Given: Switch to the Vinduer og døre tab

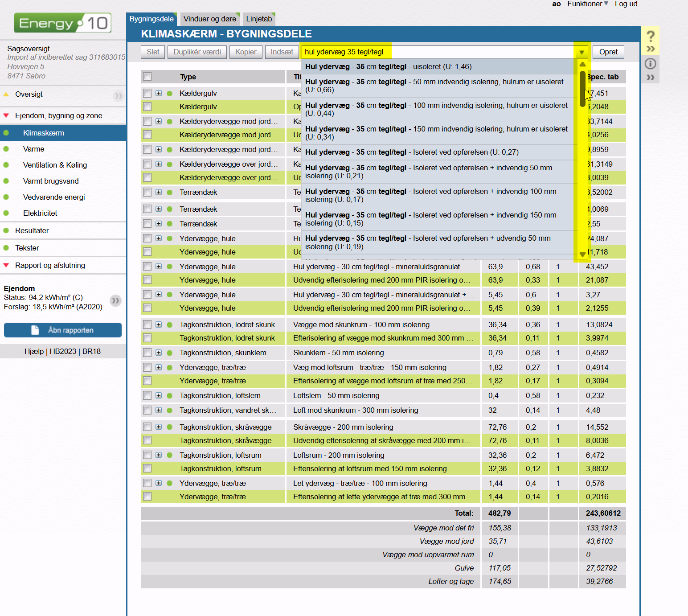Looking at the screenshot, I should pos(210,19).
